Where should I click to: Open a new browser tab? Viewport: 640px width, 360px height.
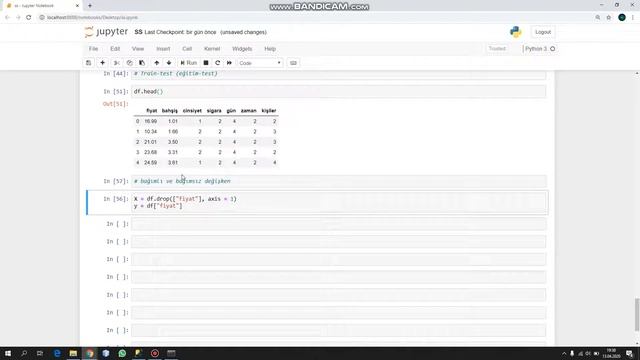(x=90, y=6)
